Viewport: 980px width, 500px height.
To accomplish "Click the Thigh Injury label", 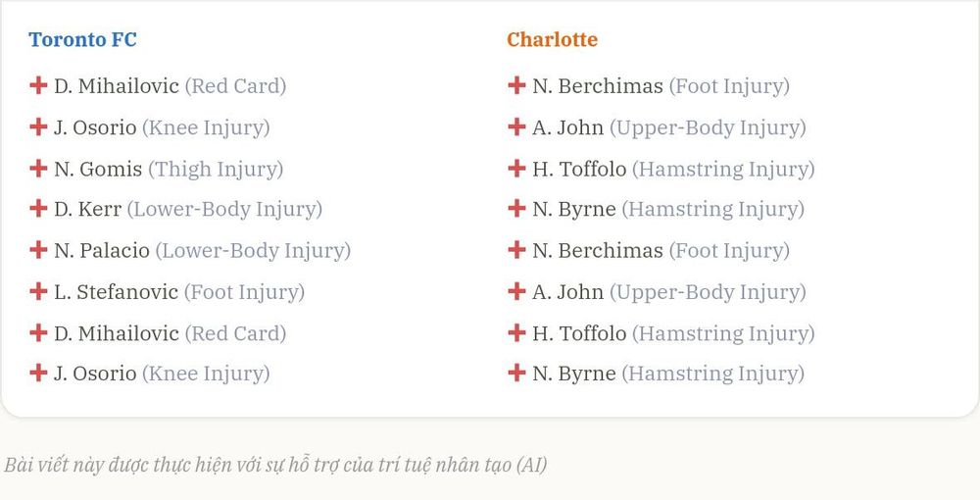I will tap(216, 169).
